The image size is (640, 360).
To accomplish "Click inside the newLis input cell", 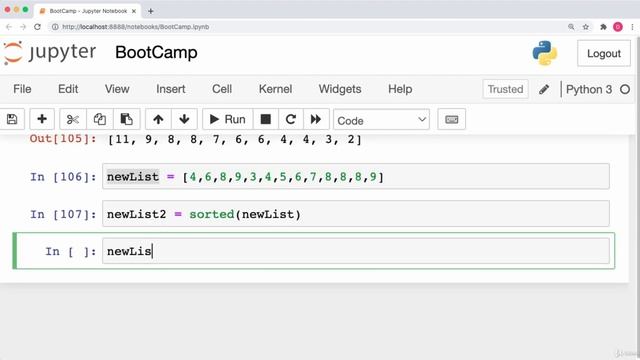I will 356,251.
